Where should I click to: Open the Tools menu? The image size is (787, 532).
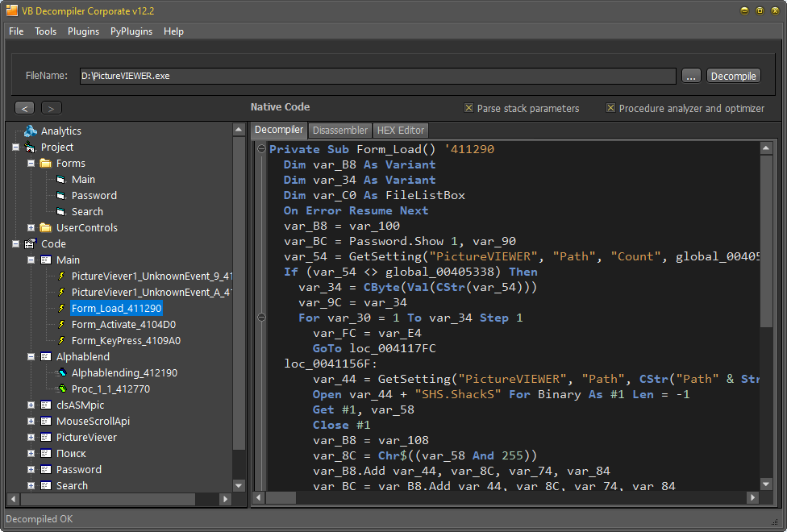click(45, 31)
